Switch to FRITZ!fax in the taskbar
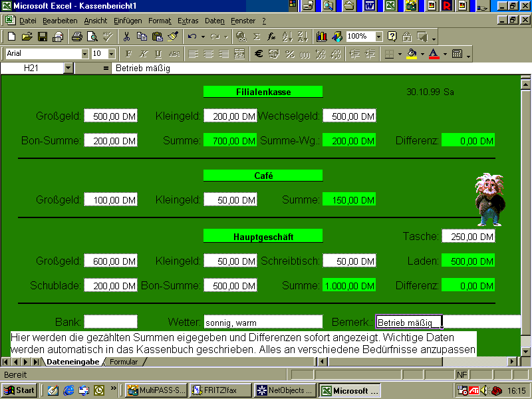Screen dimensions: 532x399 [221, 390]
